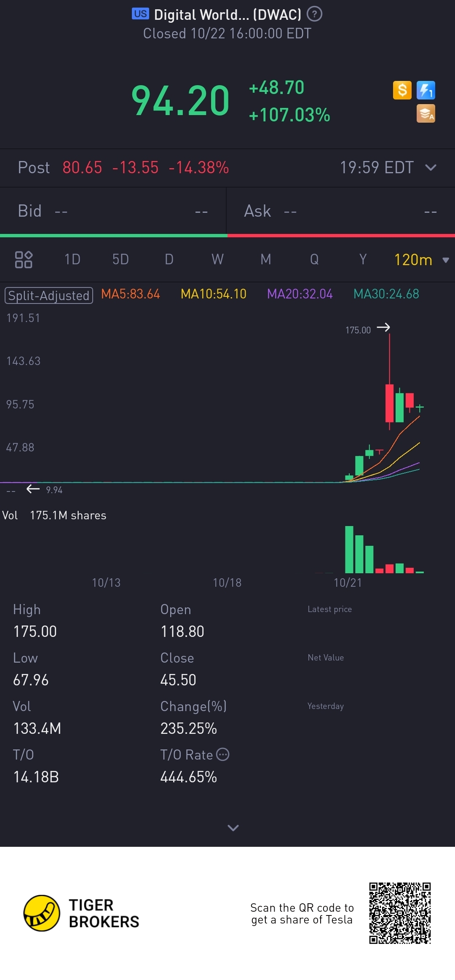Select the Q quarterly chart tab

(x=314, y=259)
